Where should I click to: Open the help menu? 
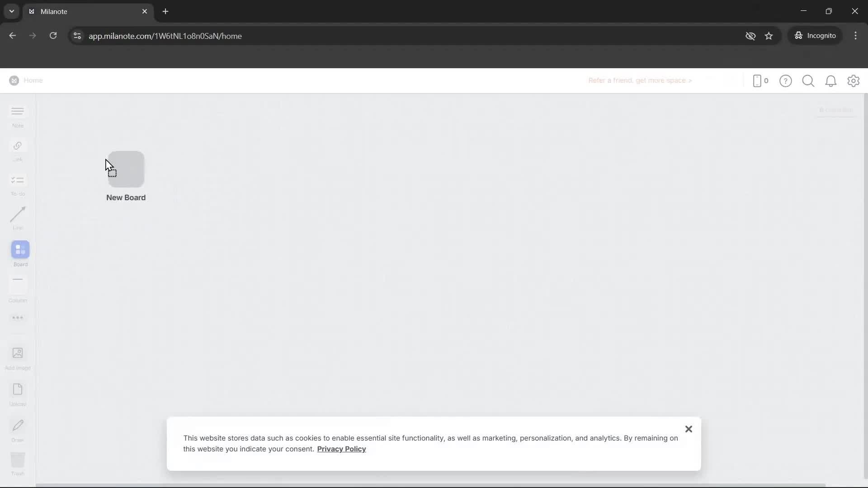tap(786, 81)
